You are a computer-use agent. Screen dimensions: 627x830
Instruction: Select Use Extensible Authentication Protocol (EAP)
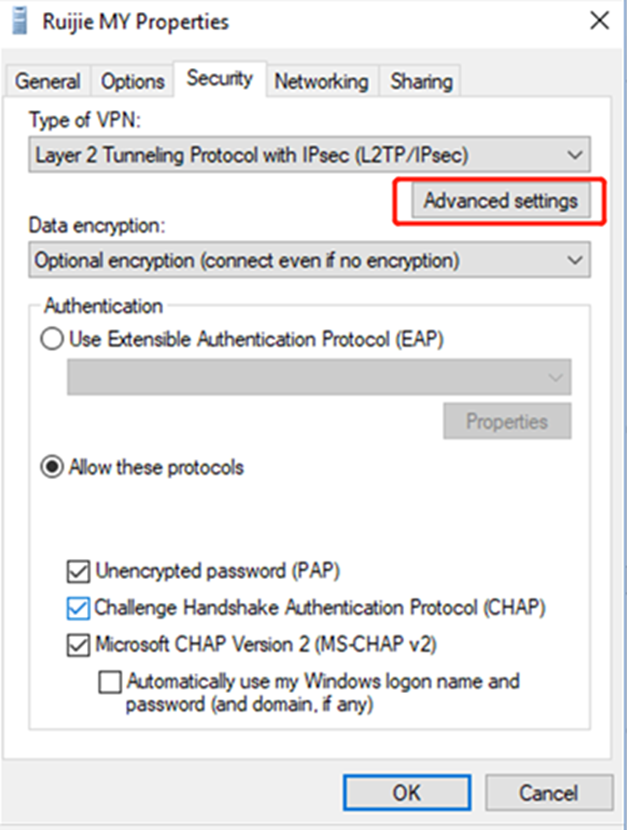[x=46, y=340]
